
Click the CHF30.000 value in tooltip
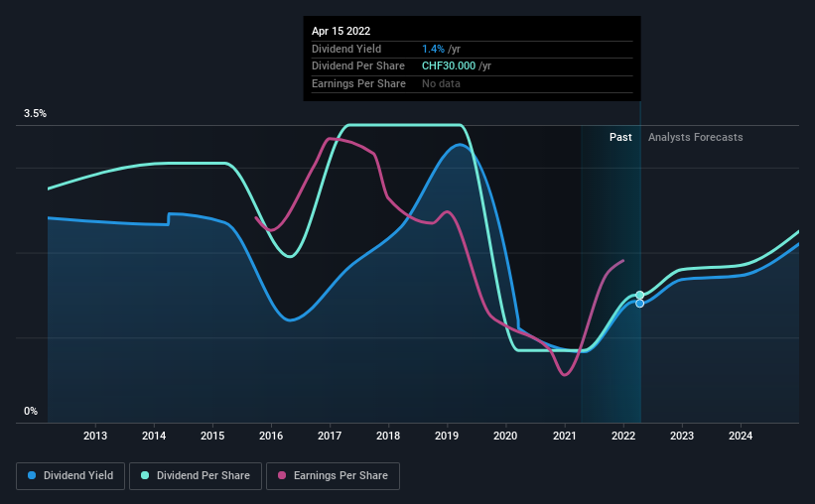(x=449, y=66)
